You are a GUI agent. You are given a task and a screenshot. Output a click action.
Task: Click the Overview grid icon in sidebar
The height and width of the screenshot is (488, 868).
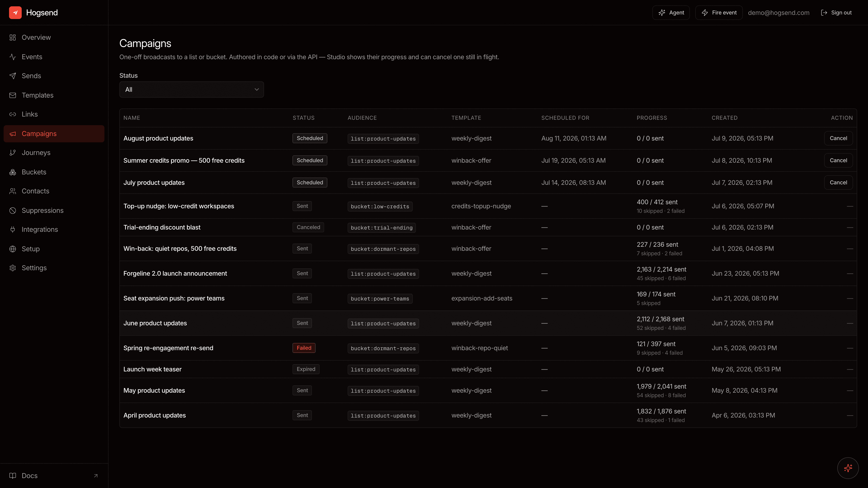pos(13,37)
